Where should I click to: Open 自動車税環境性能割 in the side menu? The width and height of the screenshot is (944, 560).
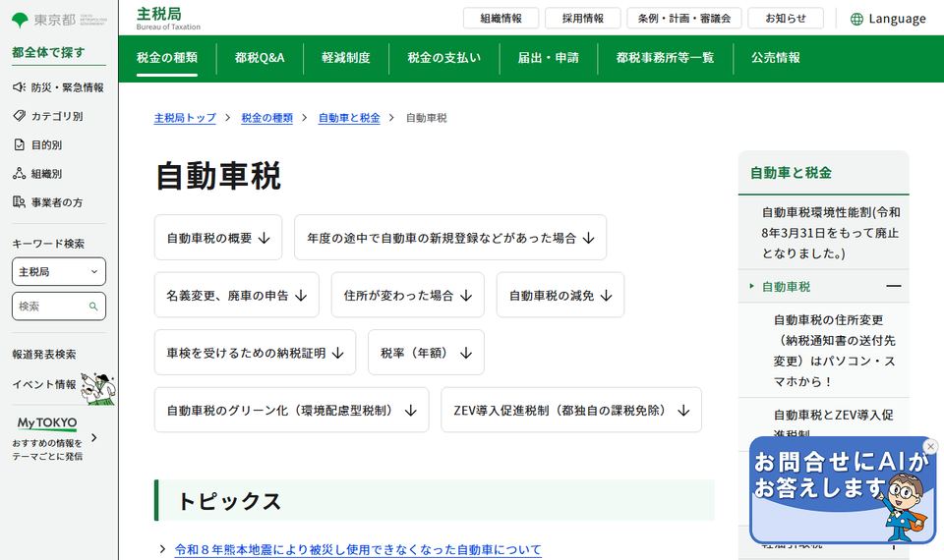coord(831,233)
